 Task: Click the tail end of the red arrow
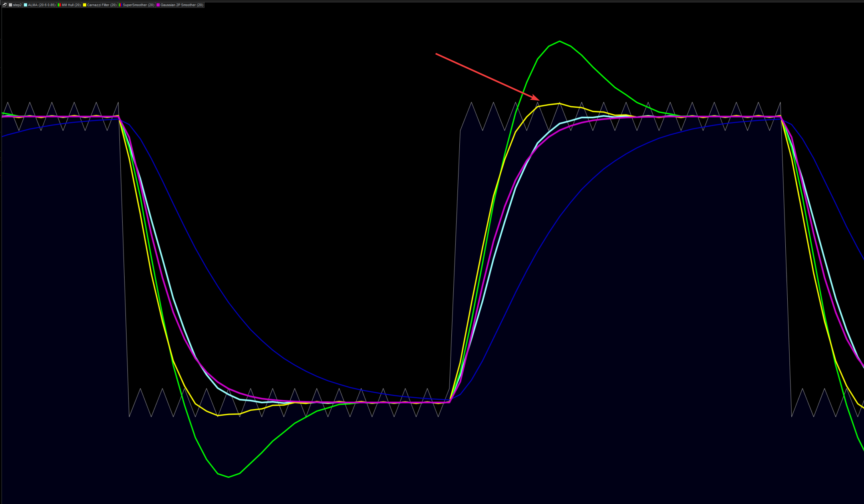click(x=436, y=54)
